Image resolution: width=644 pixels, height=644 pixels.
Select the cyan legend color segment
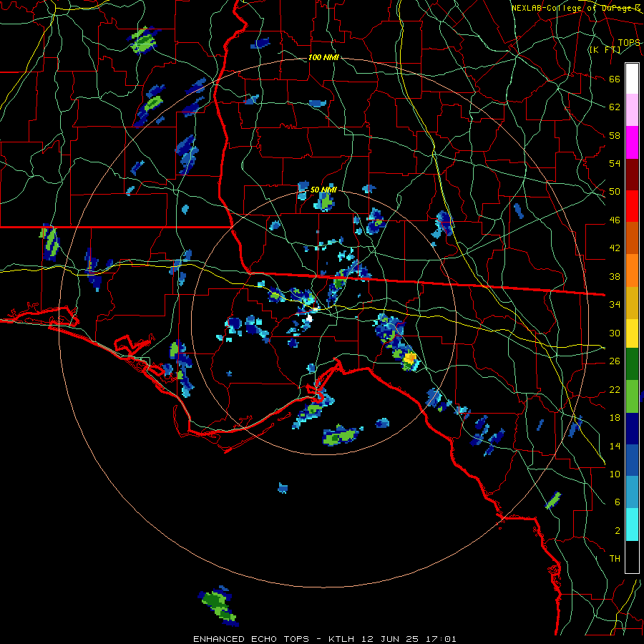point(632,525)
